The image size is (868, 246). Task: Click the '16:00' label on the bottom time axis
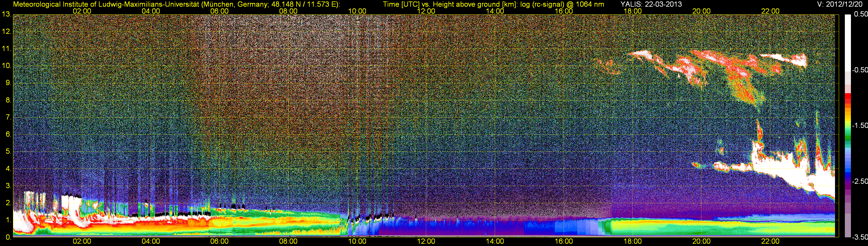564,241
